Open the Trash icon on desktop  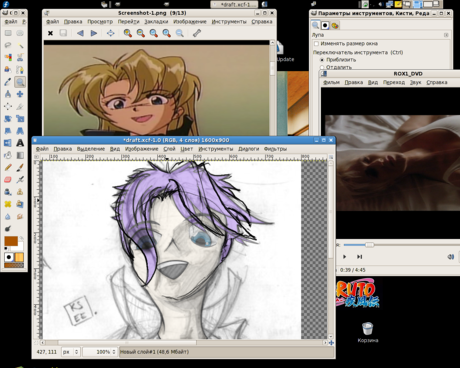368,328
